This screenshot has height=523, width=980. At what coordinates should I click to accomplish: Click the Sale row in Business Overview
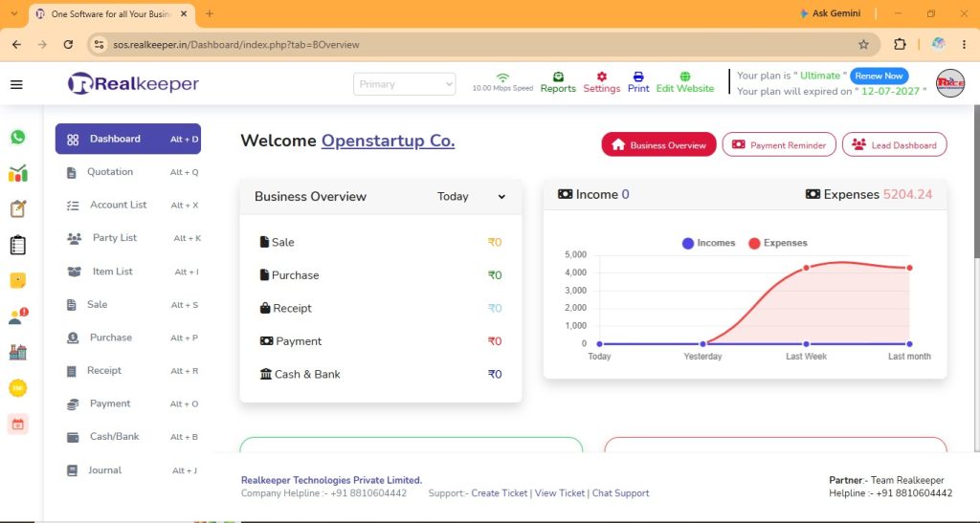pos(381,242)
